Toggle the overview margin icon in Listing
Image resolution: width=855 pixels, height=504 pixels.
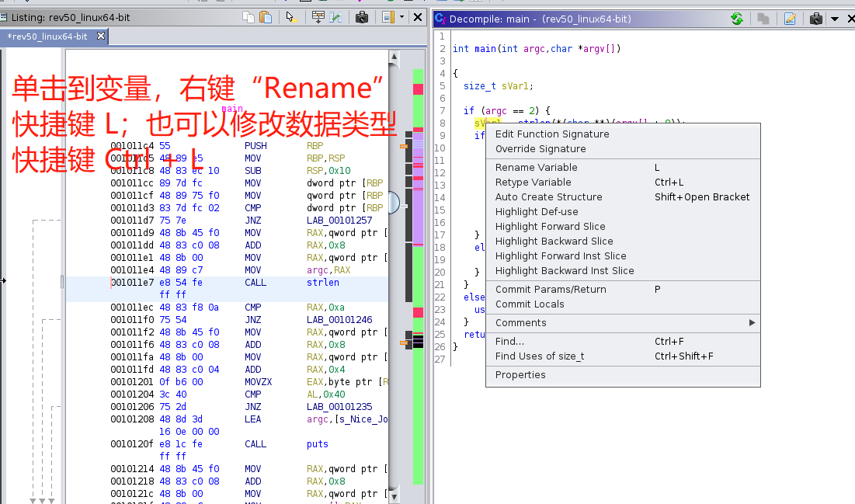[x=388, y=17]
